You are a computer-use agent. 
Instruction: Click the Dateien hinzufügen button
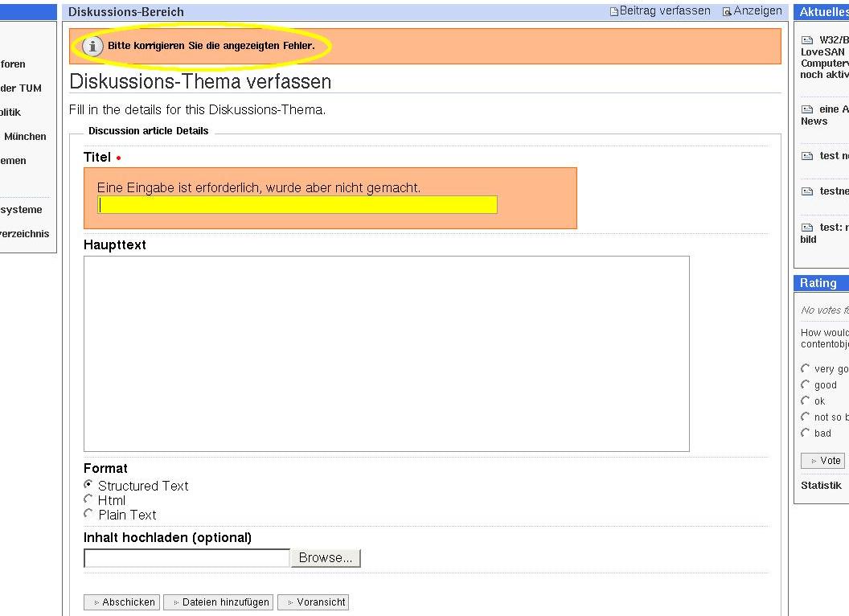218,602
